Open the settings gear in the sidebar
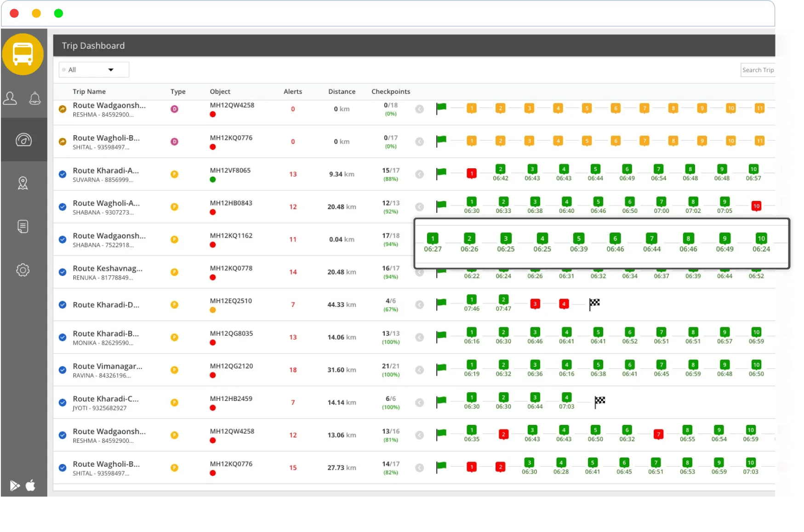 tap(23, 270)
